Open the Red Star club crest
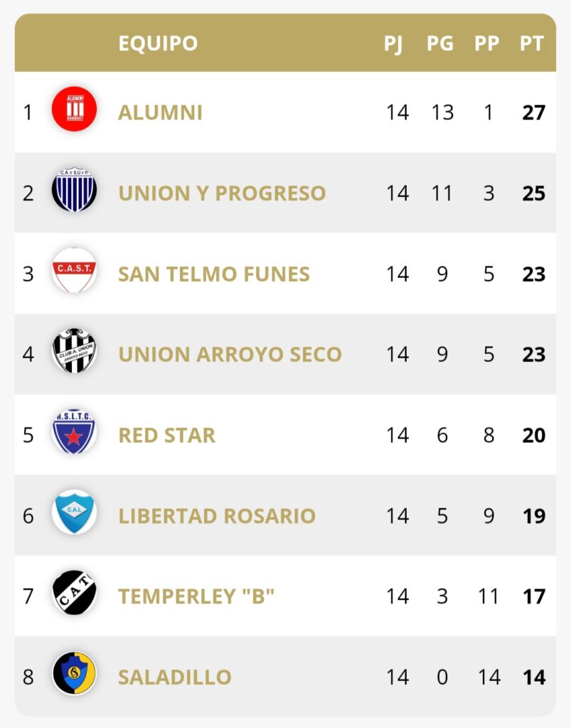571x728 pixels. tap(74, 432)
